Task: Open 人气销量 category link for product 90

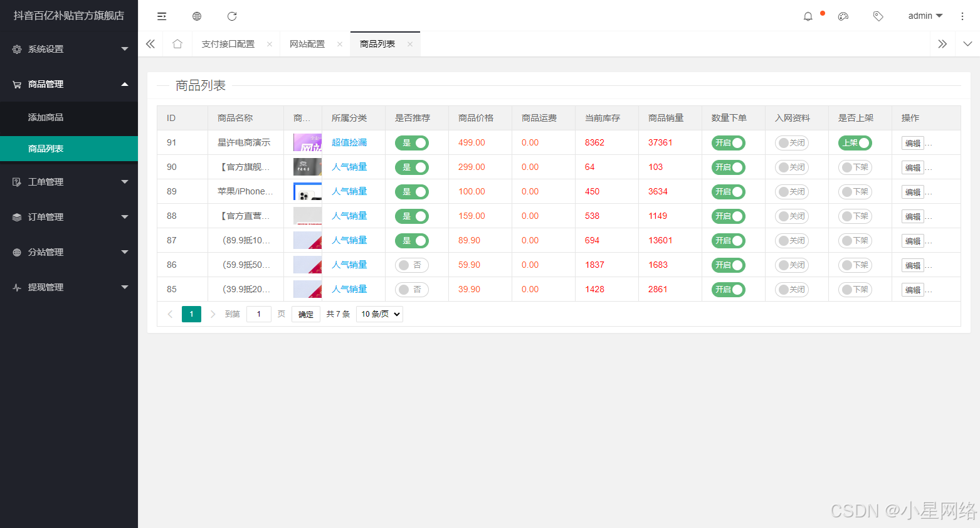Action: pos(349,167)
